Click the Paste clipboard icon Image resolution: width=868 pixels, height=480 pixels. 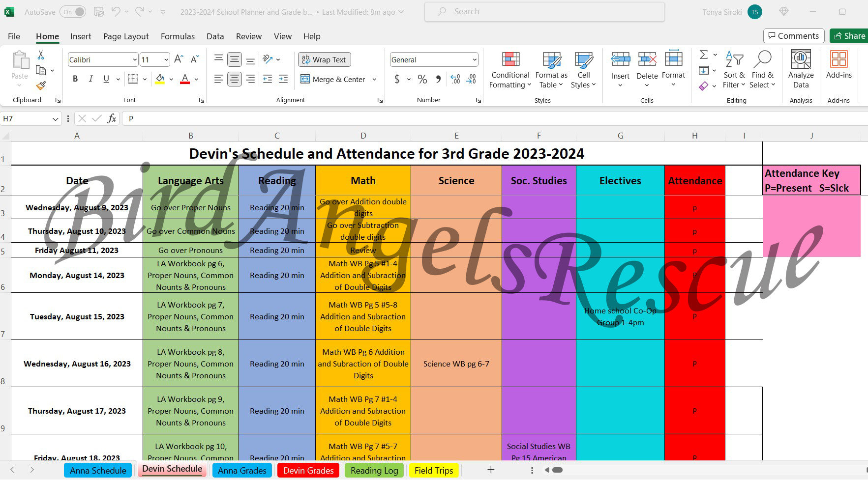click(x=20, y=60)
